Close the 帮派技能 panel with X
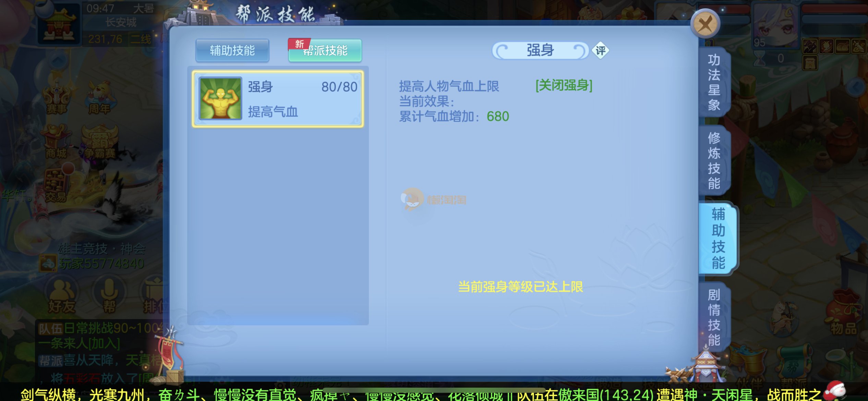The image size is (868, 401). [x=705, y=24]
